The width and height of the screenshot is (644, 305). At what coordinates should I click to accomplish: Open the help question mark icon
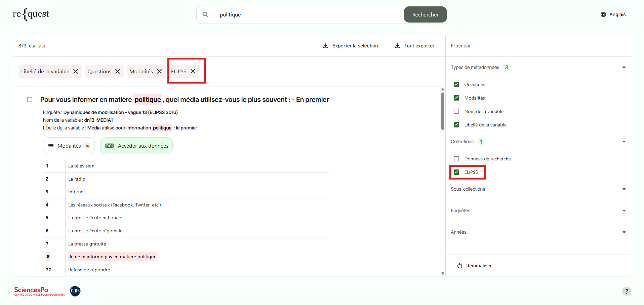[626, 291]
